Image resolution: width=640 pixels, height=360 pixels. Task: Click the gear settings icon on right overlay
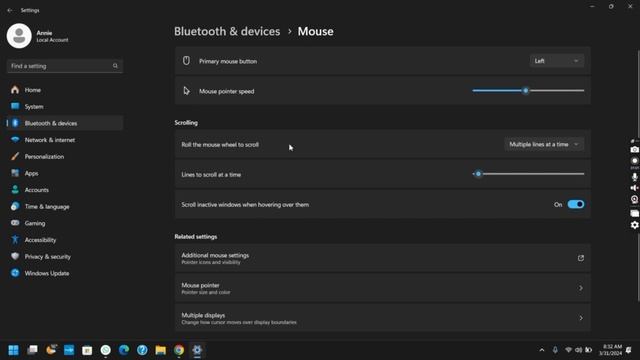tap(634, 225)
